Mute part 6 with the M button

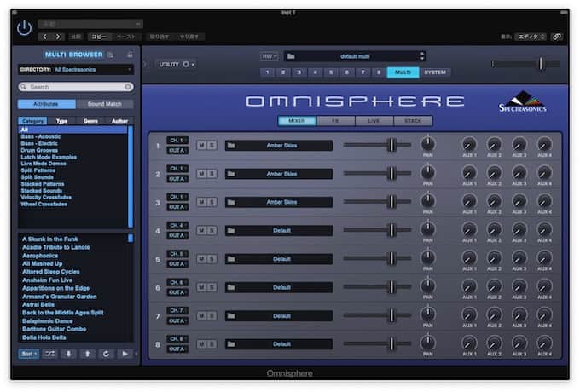tap(201, 287)
